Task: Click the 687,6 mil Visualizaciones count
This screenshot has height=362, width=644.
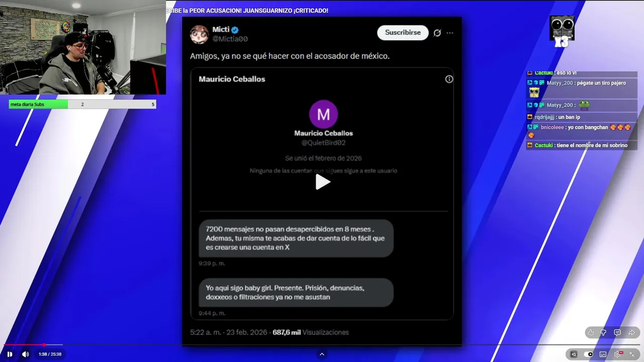Action: [x=310, y=332]
